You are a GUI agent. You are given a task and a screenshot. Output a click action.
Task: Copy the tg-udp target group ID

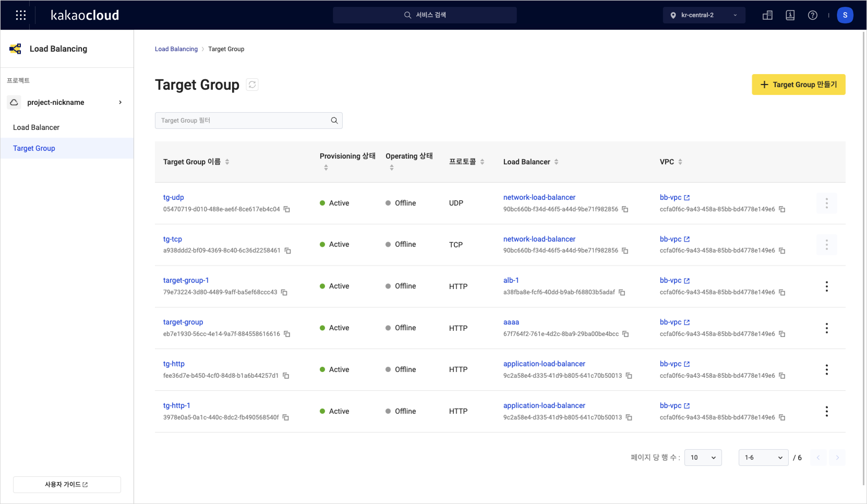click(x=287, y=209)
